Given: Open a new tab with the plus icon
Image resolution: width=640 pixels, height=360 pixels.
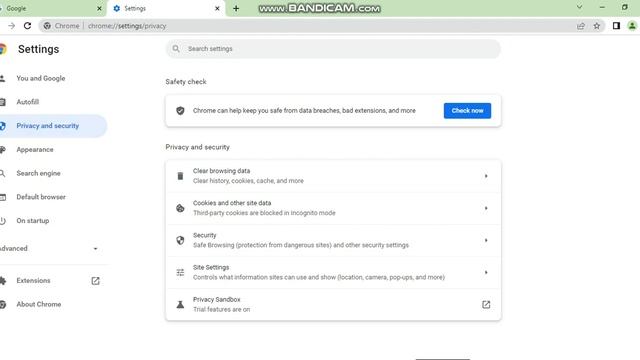Looking at the screenshot, I should coord(236,8).
